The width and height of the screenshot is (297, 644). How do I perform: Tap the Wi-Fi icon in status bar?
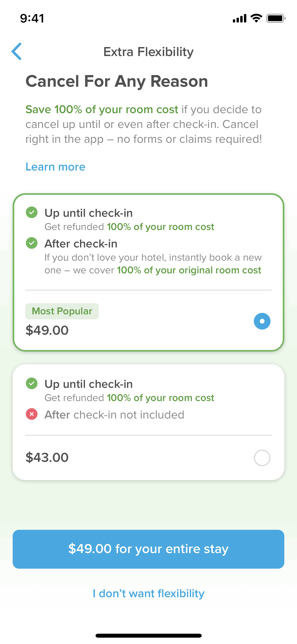tap(256, 18)
